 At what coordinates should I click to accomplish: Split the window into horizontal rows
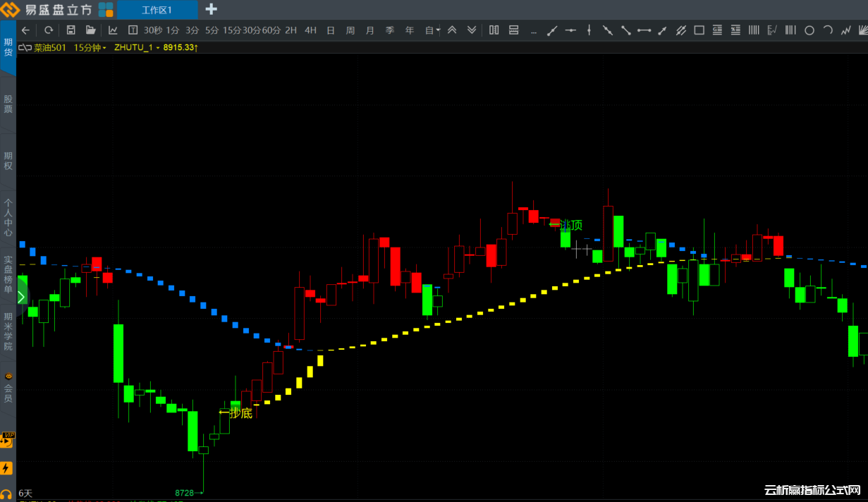[x=514, y=30]
